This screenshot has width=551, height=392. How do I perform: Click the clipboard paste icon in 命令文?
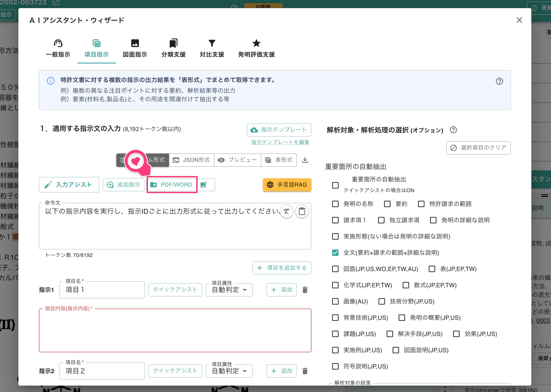tap(302, 211)
